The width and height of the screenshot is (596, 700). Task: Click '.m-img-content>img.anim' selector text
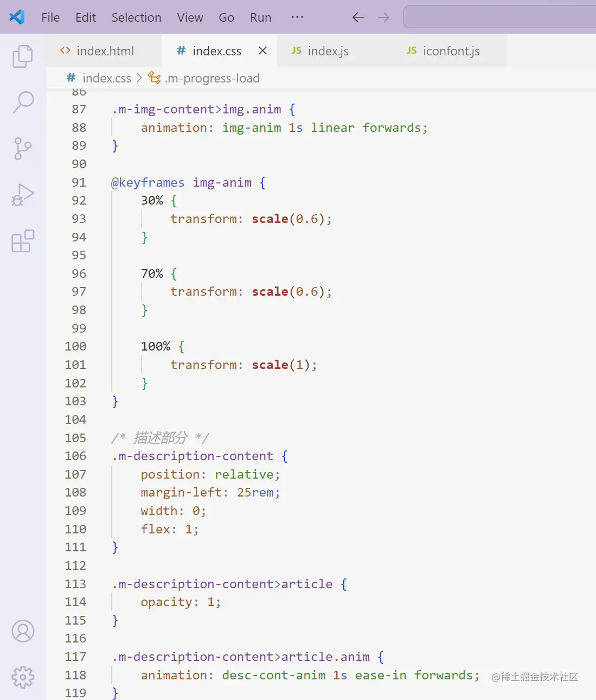click(x=196, y=109)
